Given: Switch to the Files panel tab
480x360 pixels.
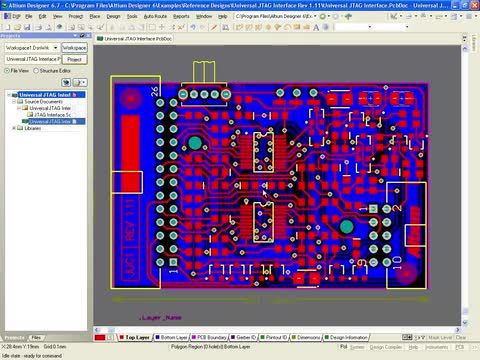Looking at the screenshot, I should click(x=36, y=338).
